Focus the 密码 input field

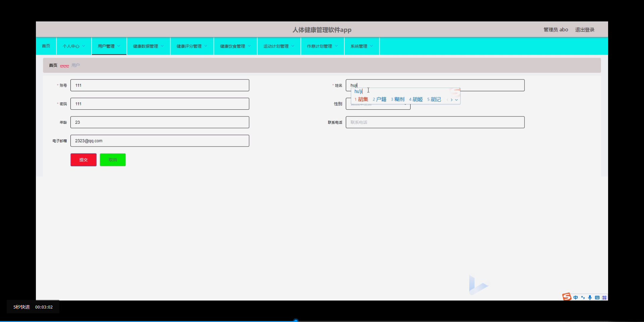(x=160, y=104)
